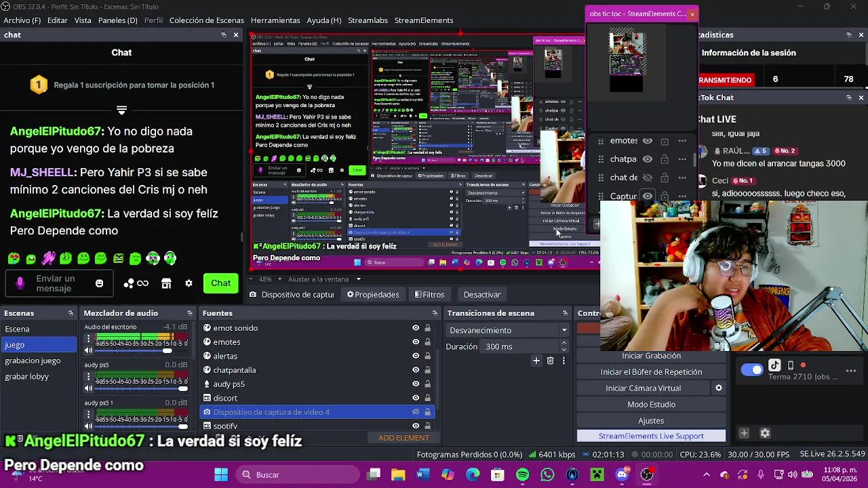Click Iniciar Grabación button

pyautogui.click(x=651, y=356)
